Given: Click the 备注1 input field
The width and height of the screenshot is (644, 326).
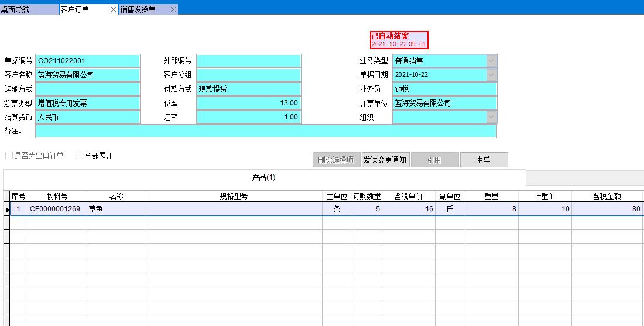Looking at the screenshot, I should pos(266,131).
